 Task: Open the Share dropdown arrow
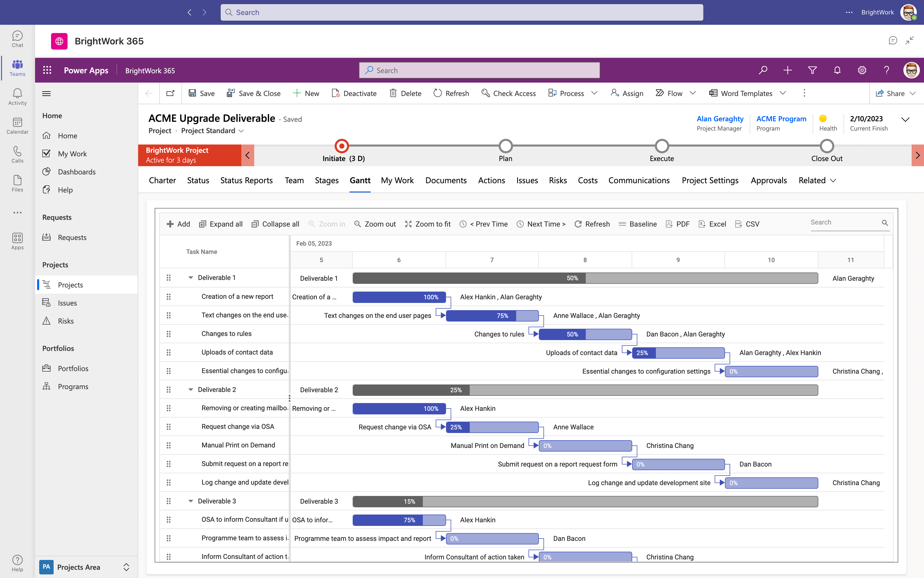[913, 93]
